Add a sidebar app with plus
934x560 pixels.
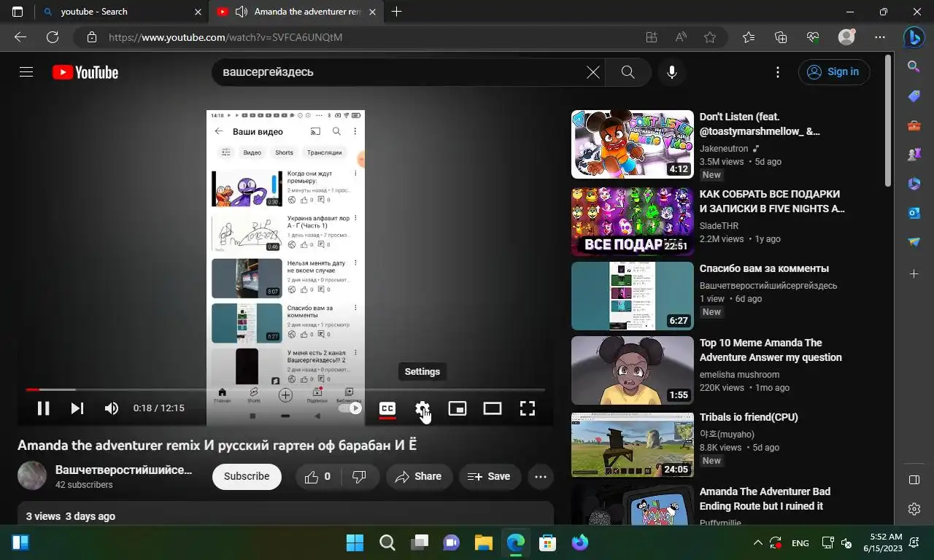(914, 274)
